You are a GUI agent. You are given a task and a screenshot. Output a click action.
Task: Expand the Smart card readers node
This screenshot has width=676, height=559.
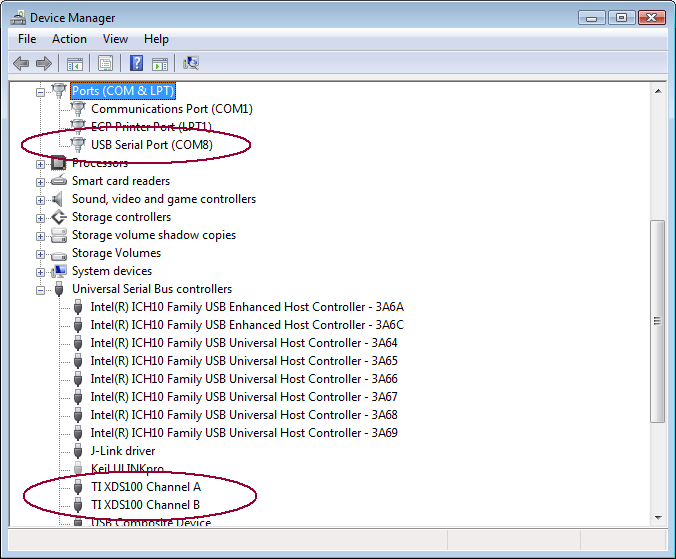click(40, 182)
